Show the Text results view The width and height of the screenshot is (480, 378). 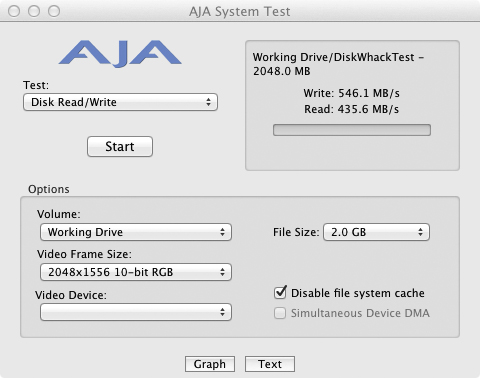pos(270,364)
